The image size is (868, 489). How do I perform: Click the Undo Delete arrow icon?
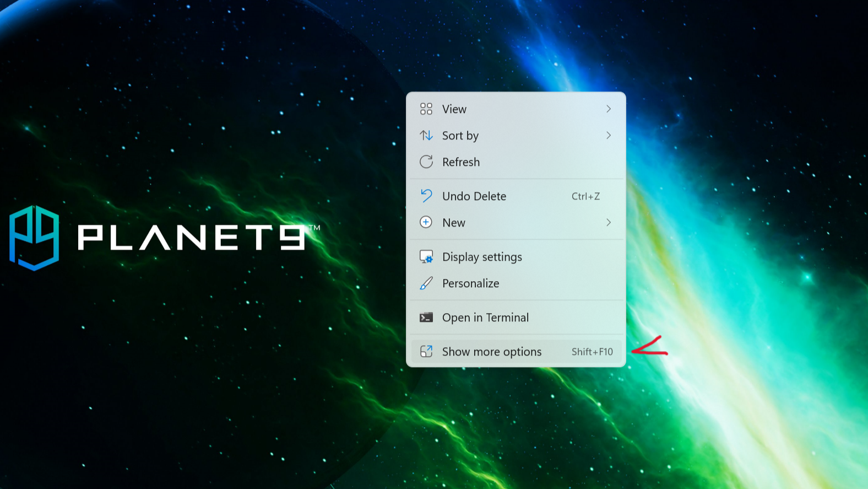[426, 196]
